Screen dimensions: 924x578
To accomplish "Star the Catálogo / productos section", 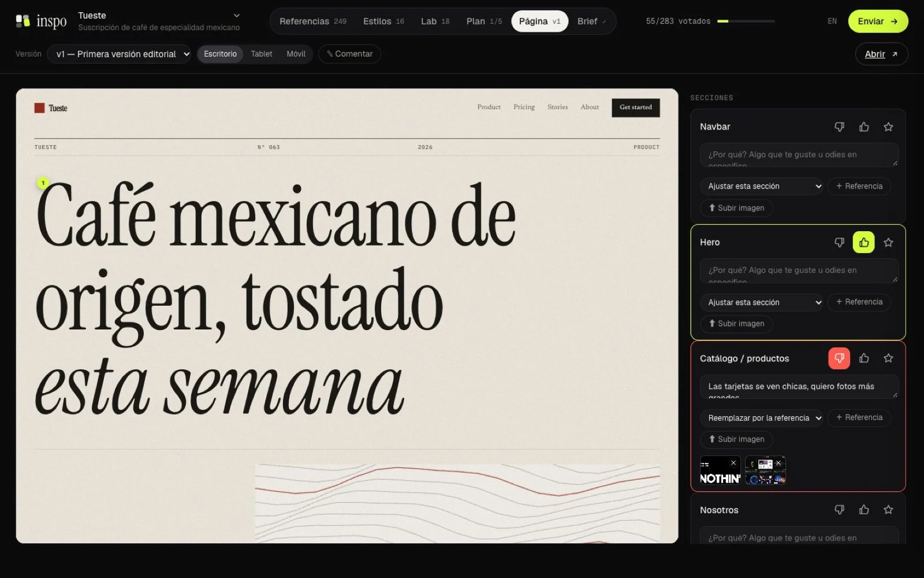I will coord(888,358).
